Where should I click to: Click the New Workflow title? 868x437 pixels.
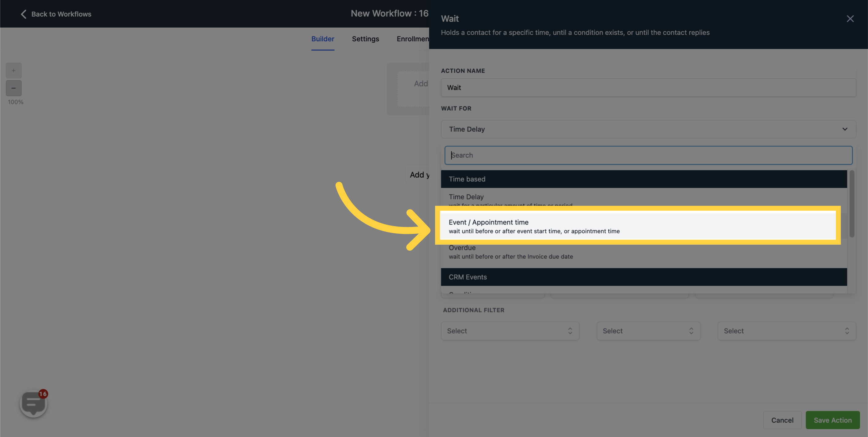pos(389,13)
